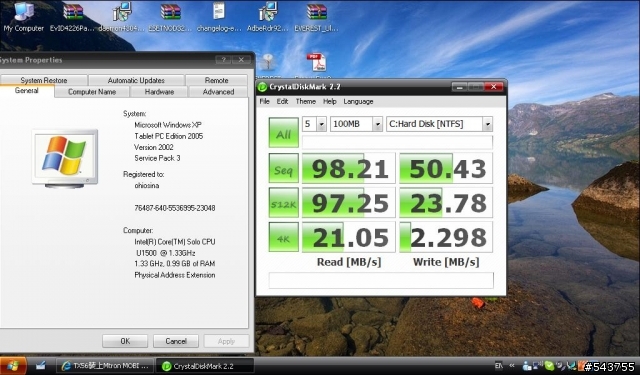
Task: Run all benchmarks with the All button
Action: (284, 133)
